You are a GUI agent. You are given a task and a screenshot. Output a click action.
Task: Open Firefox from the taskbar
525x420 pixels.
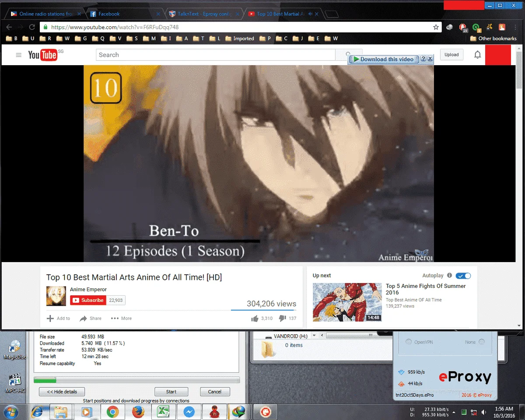click(138, 412)
